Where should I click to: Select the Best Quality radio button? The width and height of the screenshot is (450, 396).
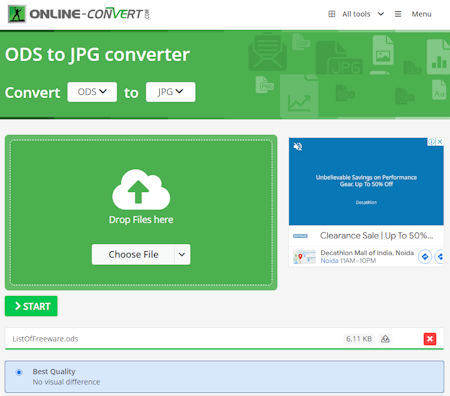pyautogui.click(x=19, y=372)
